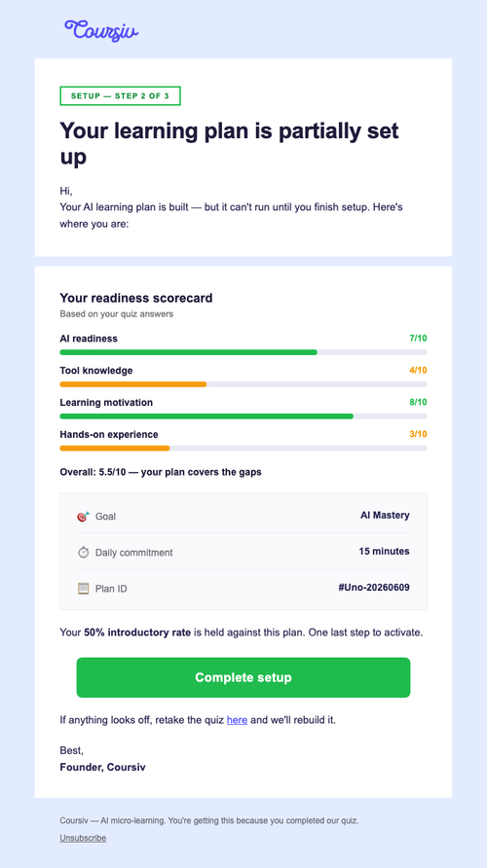Click the Daily commitment stopwatch icon
Viewport: 487px width, 868px height.
pos(83,553)
